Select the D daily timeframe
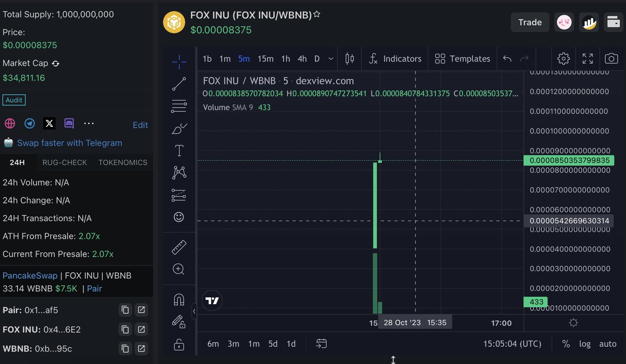Screen dimensions: 626x364 pos(317,59)
